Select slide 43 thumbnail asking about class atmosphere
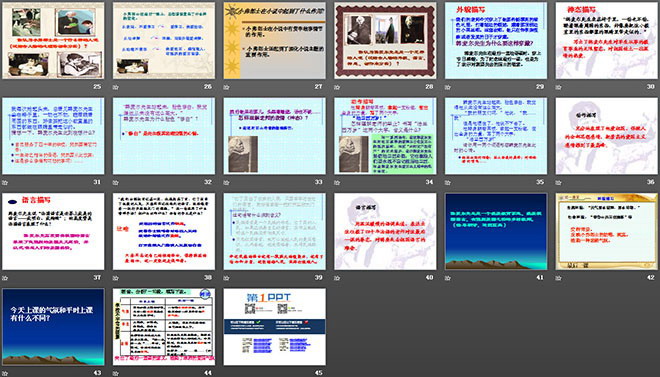The width and height of the screenshot is (660, 377). [x=53, y=327]
